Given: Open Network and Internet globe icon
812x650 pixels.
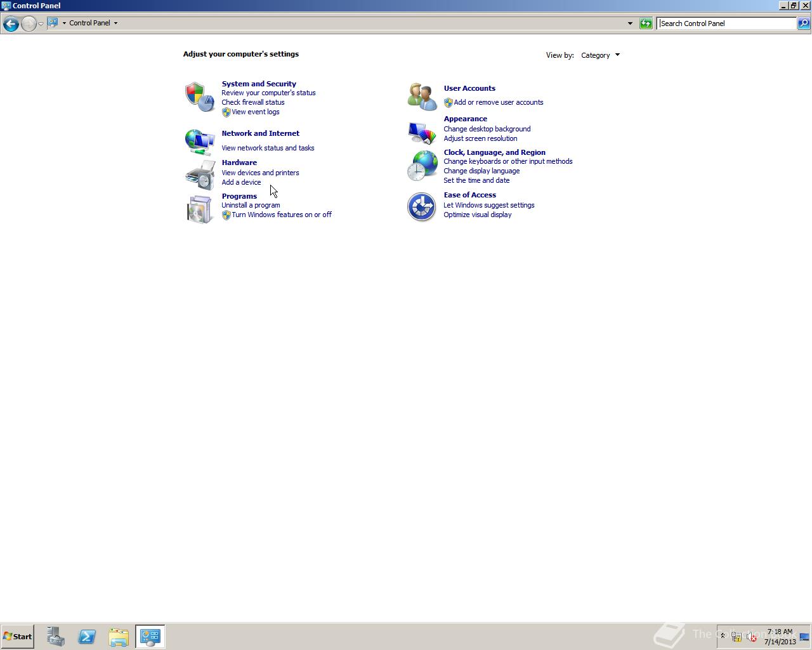Looking at the screenshot, I should (x=200, y=142).
